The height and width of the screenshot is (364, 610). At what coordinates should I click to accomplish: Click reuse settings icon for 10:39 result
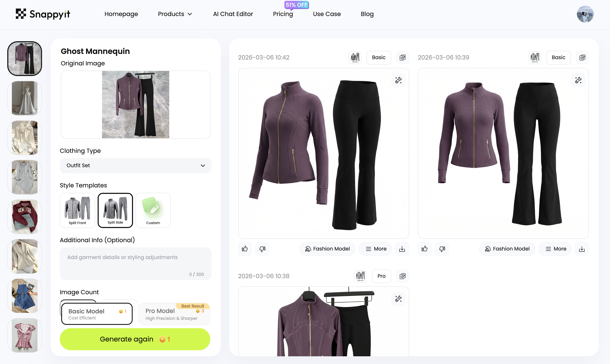click(582, 58)
